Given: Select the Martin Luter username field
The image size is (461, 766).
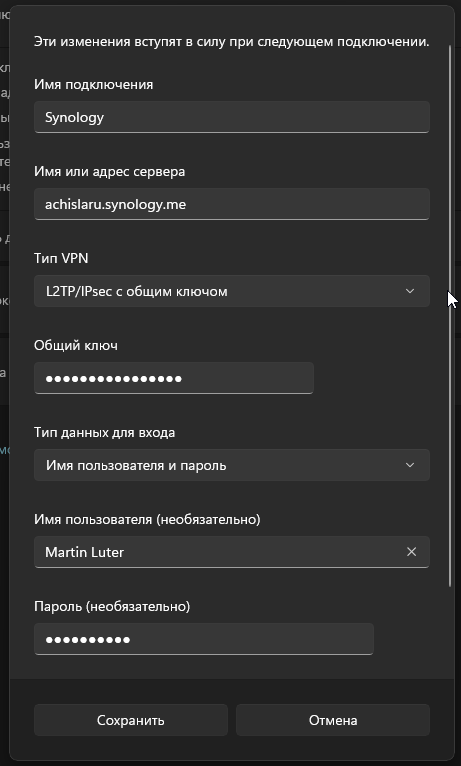Looking at the screenshot, I should coord(232,552).
